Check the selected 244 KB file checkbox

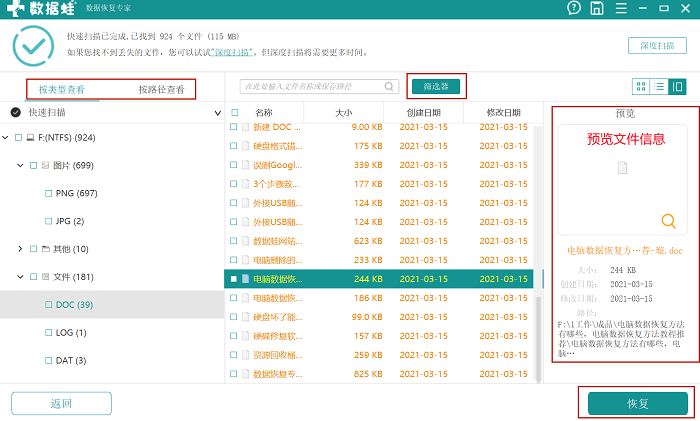(233, 279)
